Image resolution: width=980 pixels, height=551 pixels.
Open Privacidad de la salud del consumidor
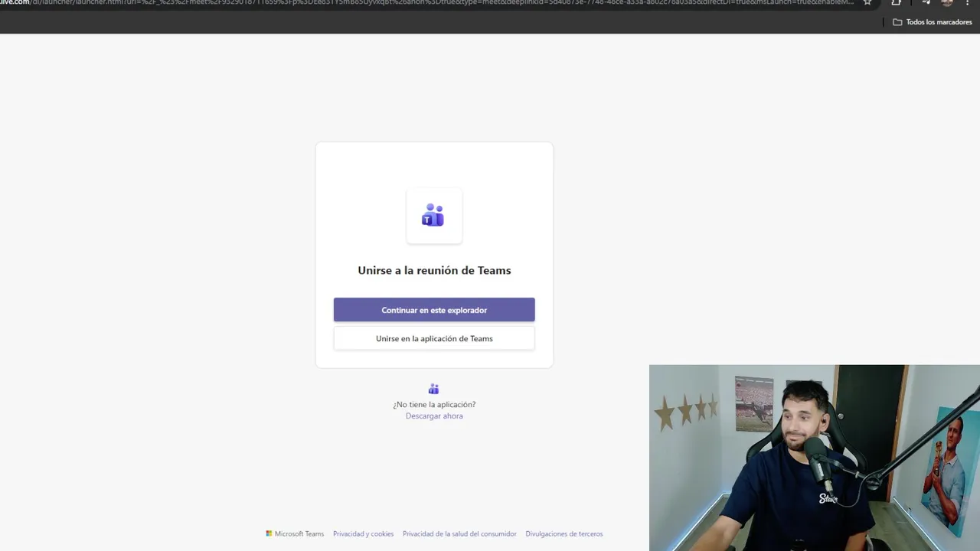click(x=459, y=534)
